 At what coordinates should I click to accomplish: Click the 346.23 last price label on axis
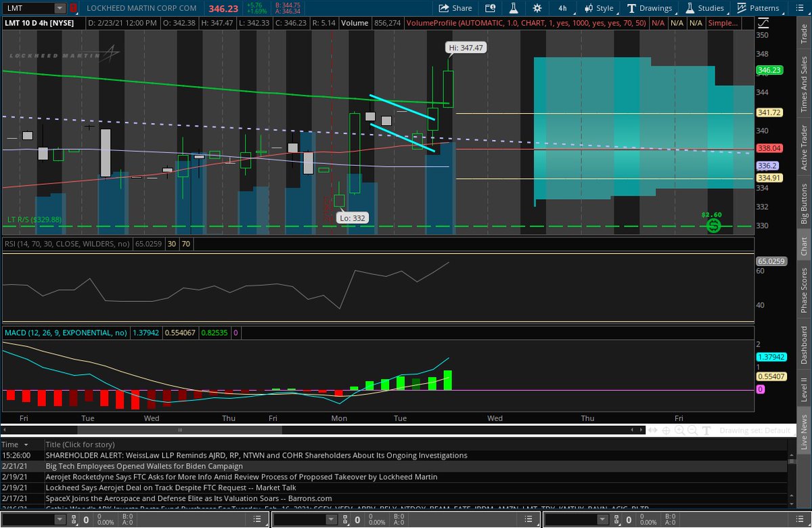(x=770, y=70)
